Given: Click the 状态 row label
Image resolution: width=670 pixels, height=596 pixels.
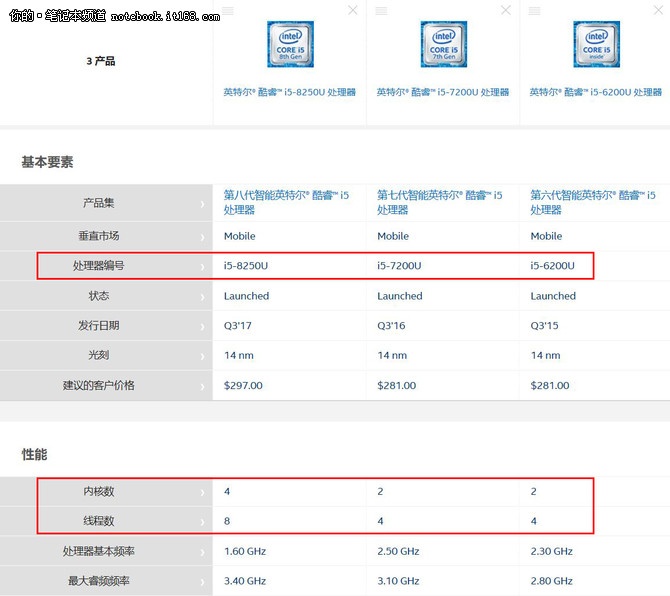Looking at the screenshot, I should (x=99, y=296).
